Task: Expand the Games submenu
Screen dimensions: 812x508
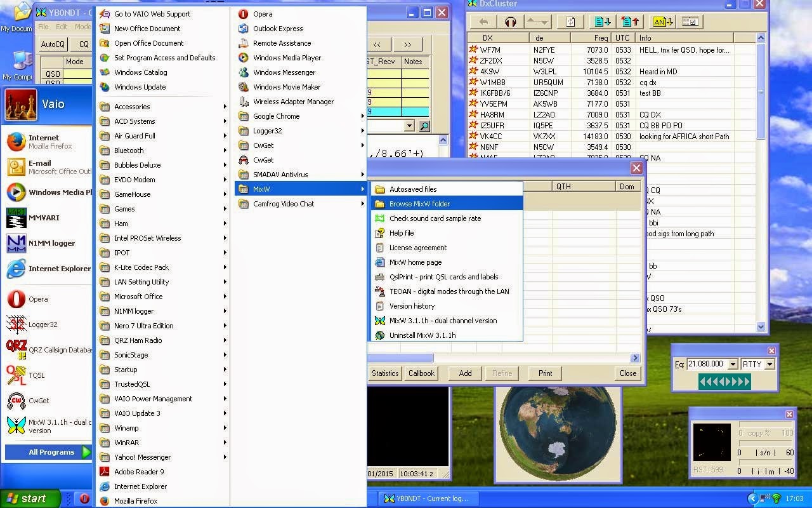Action: point(162,209)
